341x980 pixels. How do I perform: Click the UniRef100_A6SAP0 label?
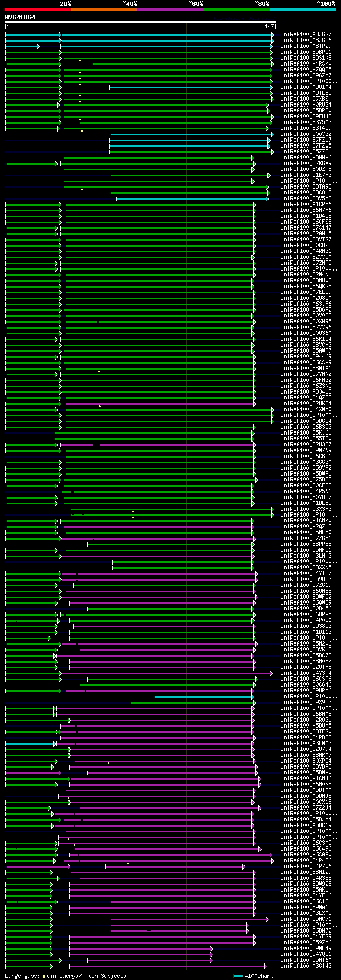click(x=306, y=855)
